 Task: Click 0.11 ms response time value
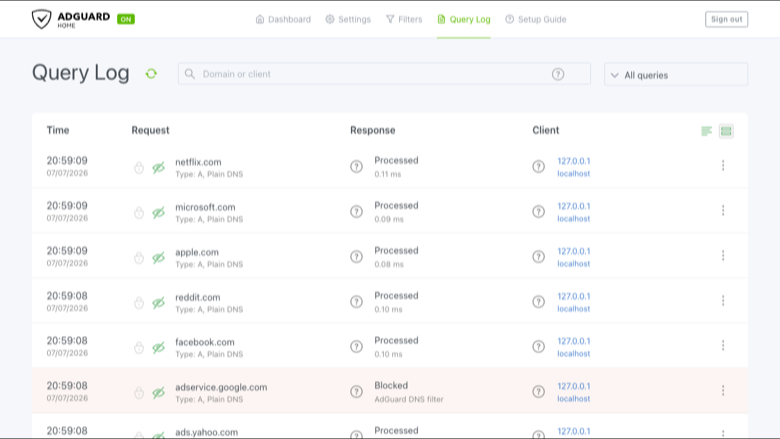click(388, 175)
